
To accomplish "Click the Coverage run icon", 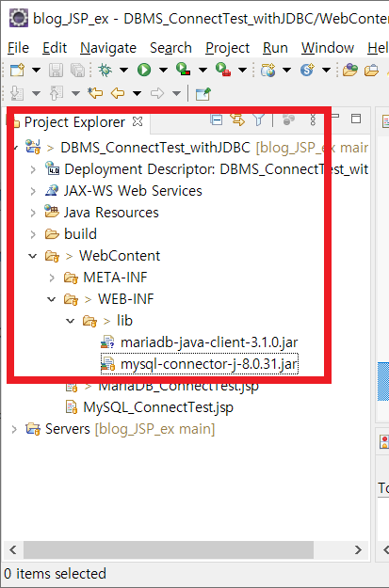I will click(x=184, y=70).
